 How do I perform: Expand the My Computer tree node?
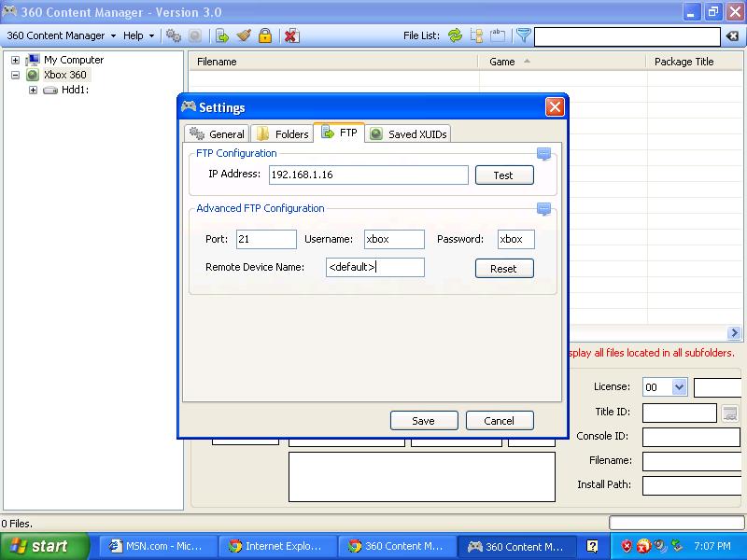(x=16, y=60)
